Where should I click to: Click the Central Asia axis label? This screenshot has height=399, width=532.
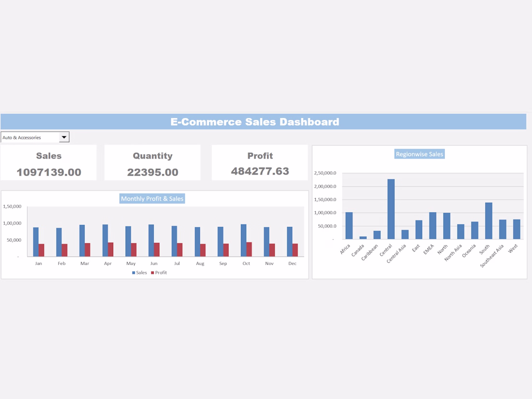[x=396, y=253]
